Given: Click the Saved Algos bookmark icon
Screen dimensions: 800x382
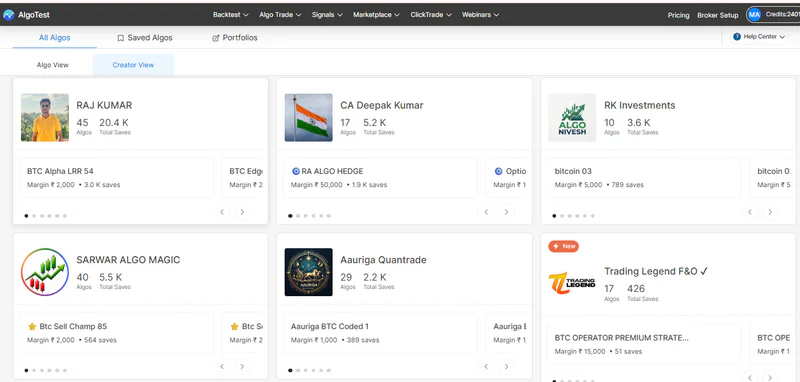Looking at the screenshot, I should coord(121,38).
